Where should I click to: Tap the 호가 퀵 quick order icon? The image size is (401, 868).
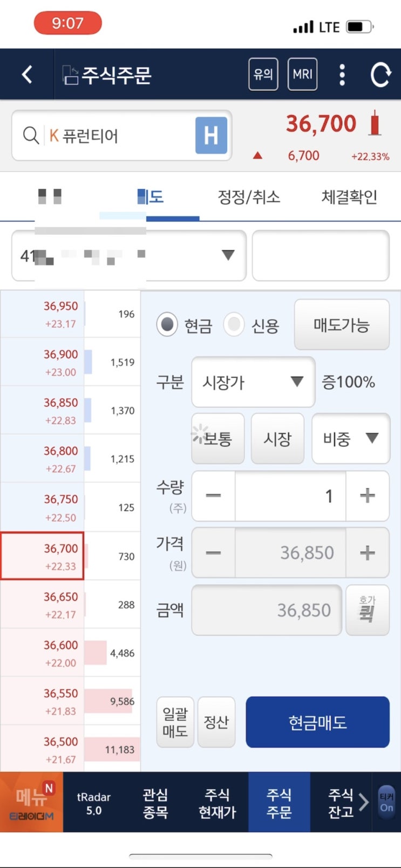click(x=367, y=610)
